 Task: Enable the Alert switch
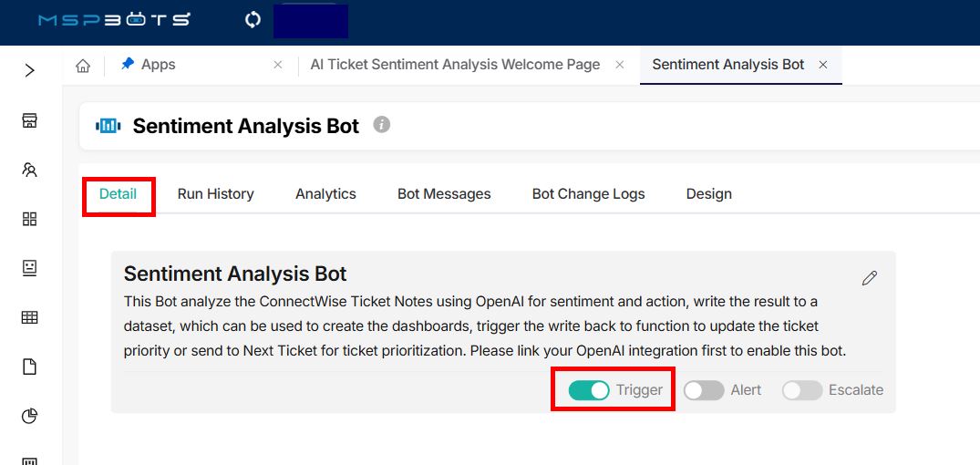click(704, 390)
